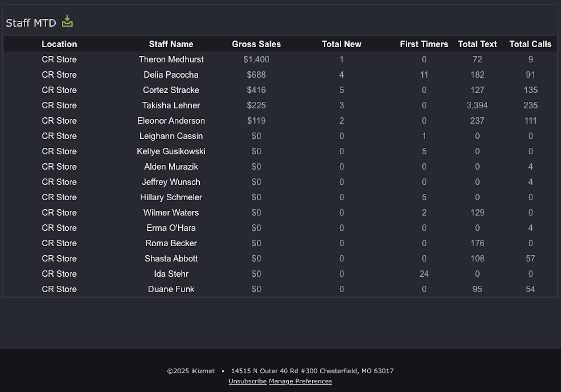561x392 pixels.
Task: Click Cortez Stracke's total calls value 135
Action: coord(530,90)
